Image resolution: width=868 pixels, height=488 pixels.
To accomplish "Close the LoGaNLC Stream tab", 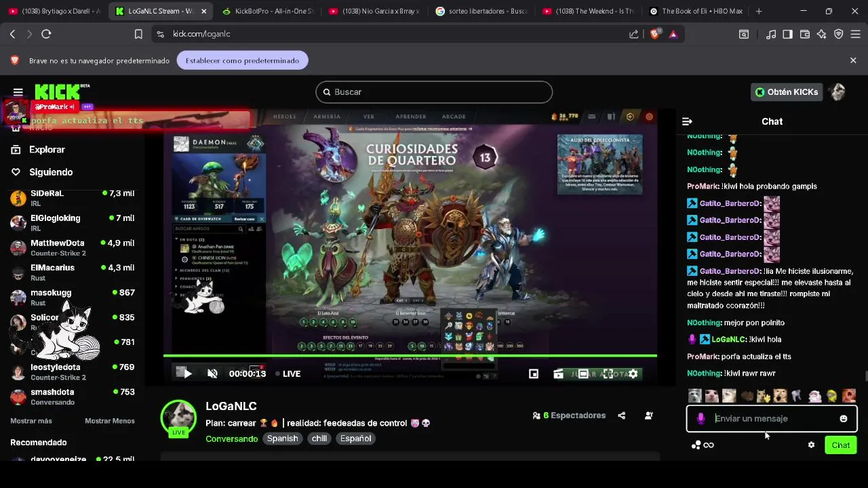I will pos(203,12).
